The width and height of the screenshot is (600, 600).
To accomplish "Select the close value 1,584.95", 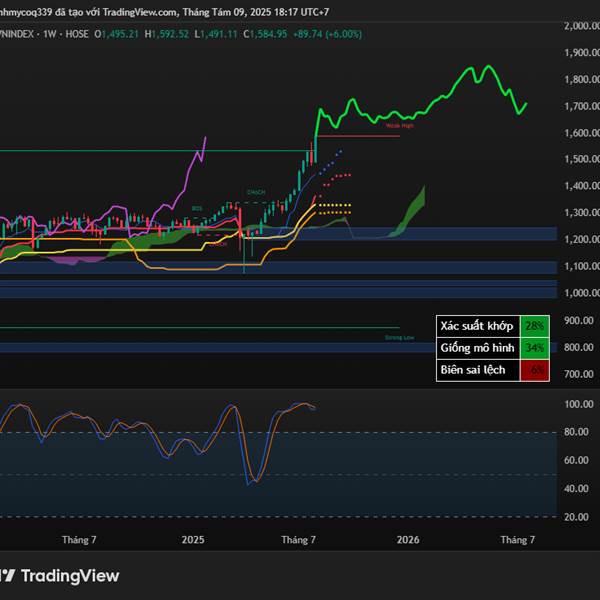I will click(269, 34).
